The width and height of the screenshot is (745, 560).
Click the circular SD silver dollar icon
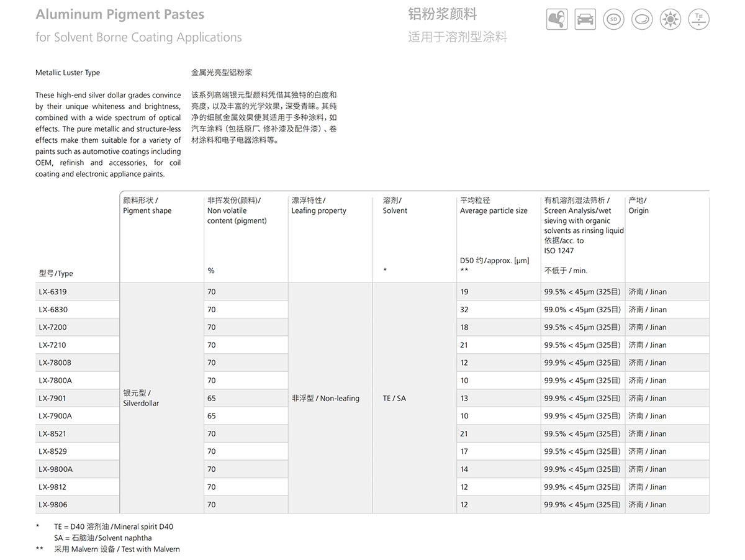click(613, 19)
